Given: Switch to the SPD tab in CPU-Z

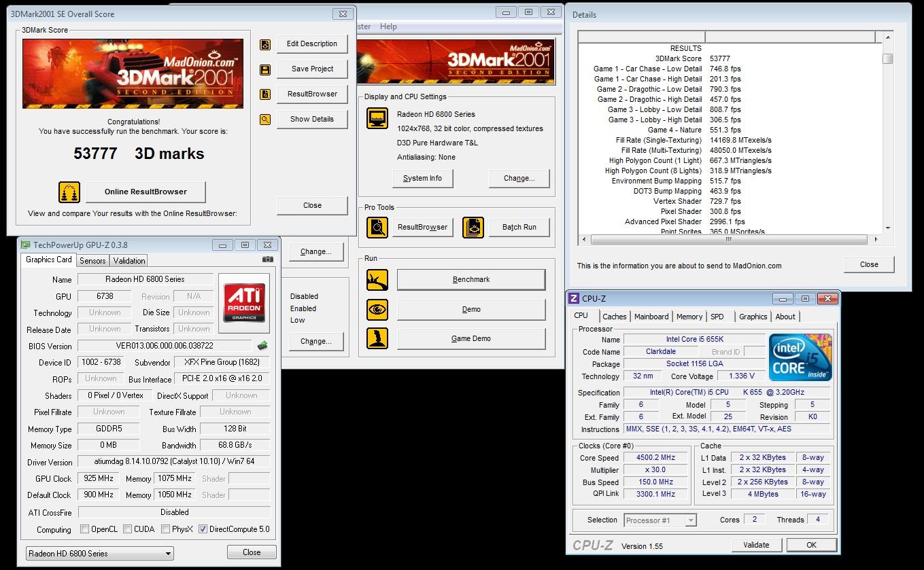Looking at the screenshot, I should click(717, 317).
